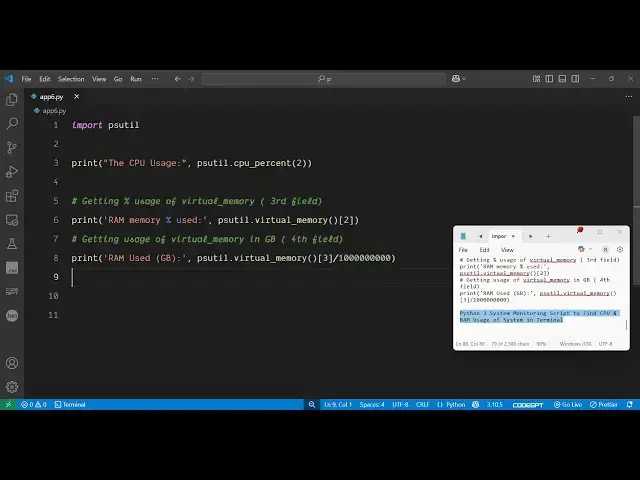Open the File menu in VS Code
Image resolution: width=640 pixels, height=480 pixels.
[x=26, y=79]
